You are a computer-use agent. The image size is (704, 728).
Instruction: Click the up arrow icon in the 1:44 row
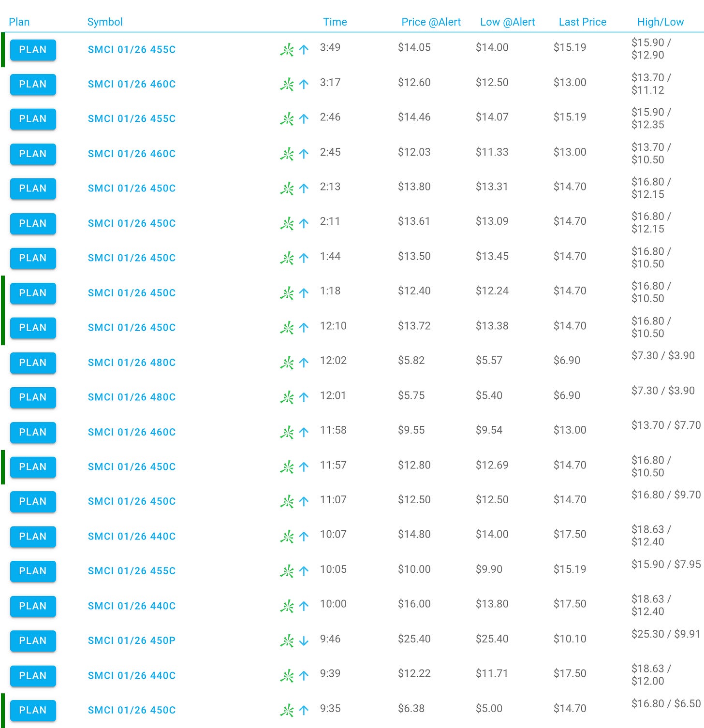click(x=304, y=258)
